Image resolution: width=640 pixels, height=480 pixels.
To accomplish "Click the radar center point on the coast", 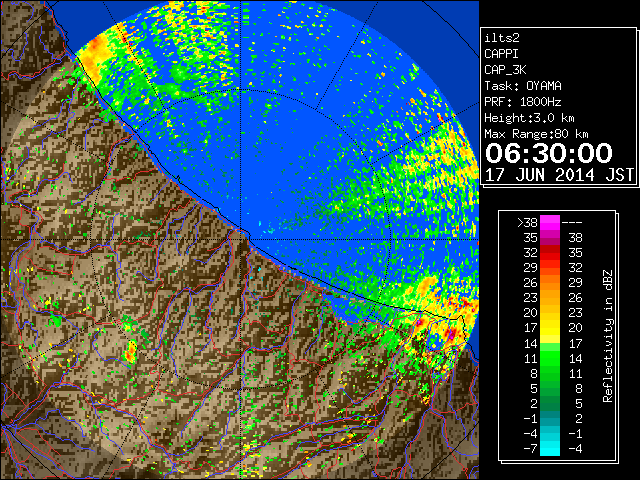I will (242, 239).
